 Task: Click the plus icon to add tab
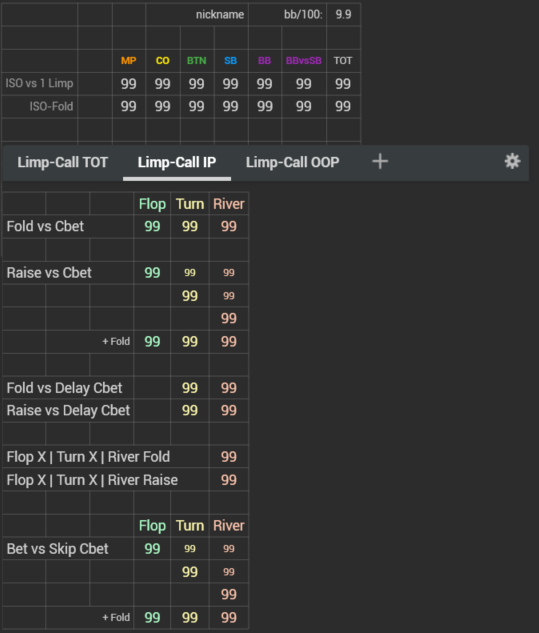click(380, 161)
